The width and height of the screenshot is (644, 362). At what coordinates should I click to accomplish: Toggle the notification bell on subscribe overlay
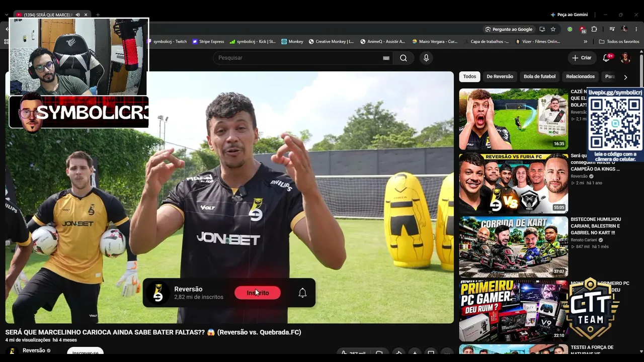pyautogui.click(x=302, y=293)
